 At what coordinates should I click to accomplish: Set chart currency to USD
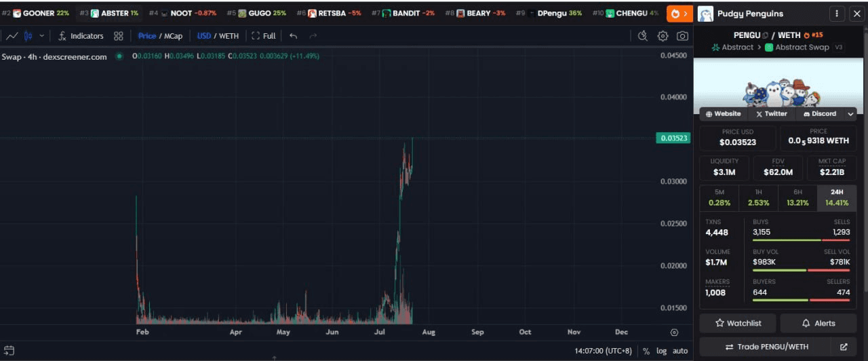point(204,36)
